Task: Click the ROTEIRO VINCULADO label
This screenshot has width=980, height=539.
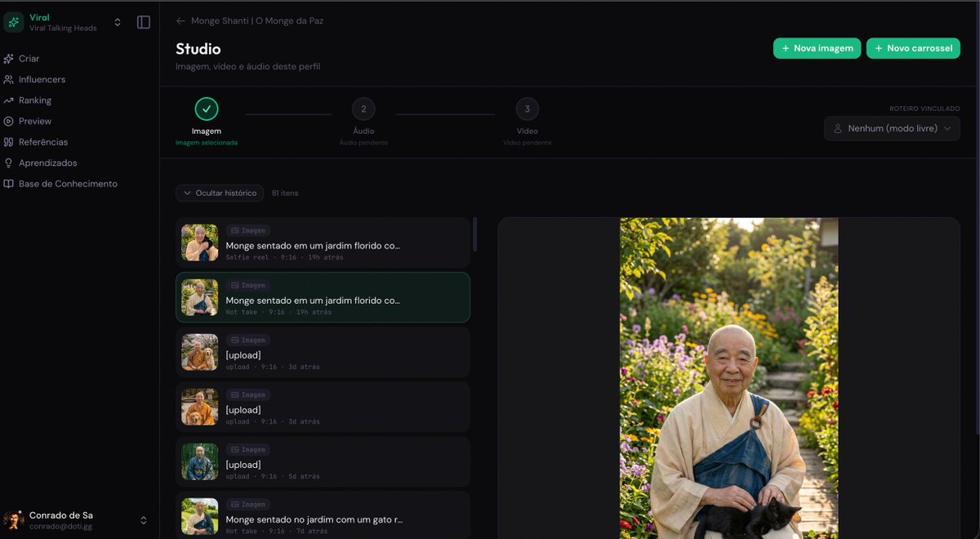Action: [924, 109]
